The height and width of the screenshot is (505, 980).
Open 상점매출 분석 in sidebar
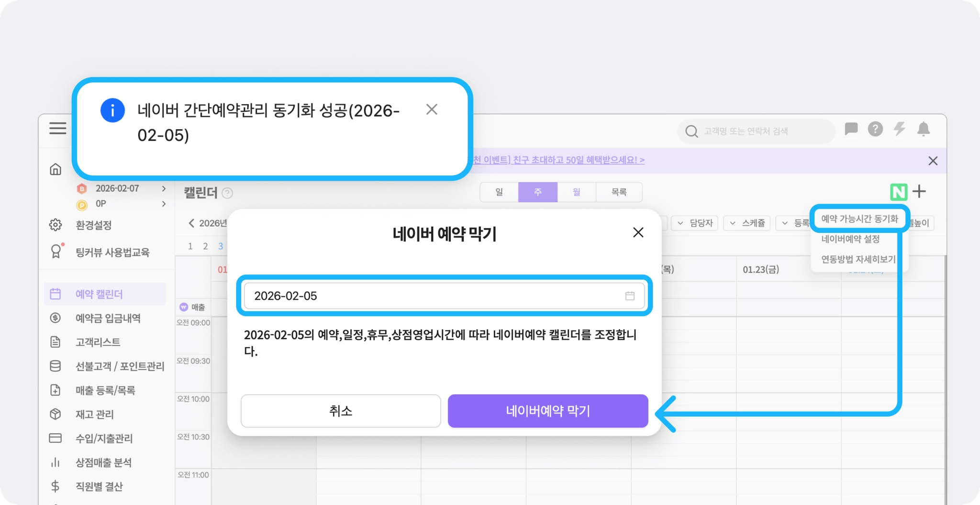tap(103, 462)
